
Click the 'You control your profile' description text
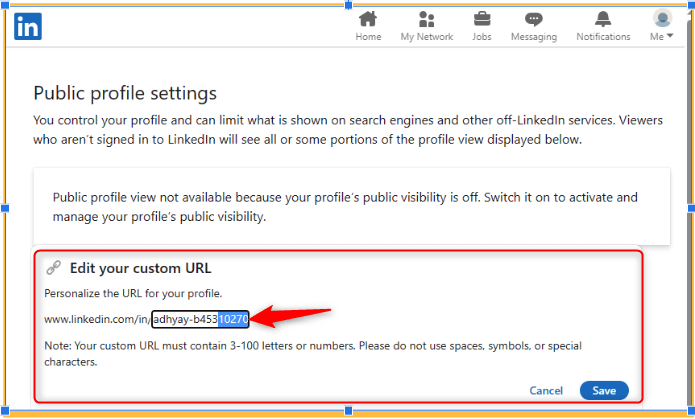[348, 129]
